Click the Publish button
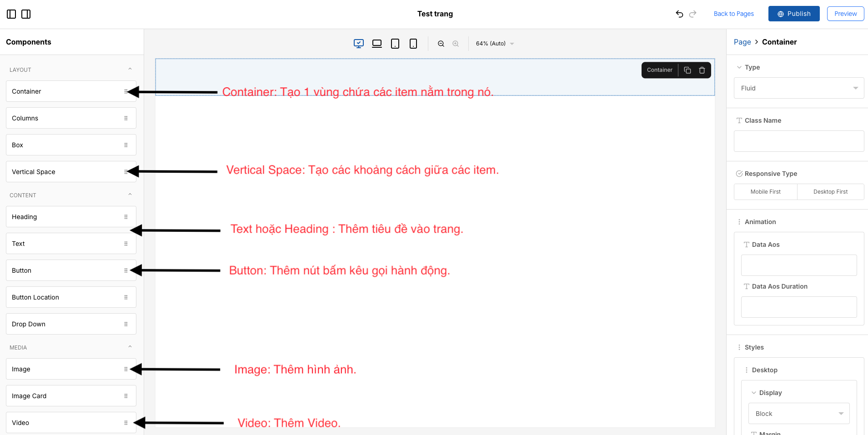The height and width of the screenshot is (435, 868). coord(794,14)
